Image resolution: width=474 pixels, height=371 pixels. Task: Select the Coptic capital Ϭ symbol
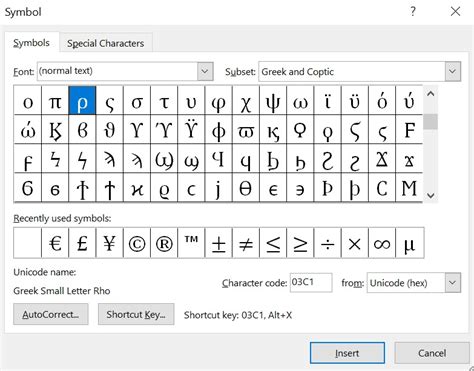pyautogui.click(x=28, y=188)
